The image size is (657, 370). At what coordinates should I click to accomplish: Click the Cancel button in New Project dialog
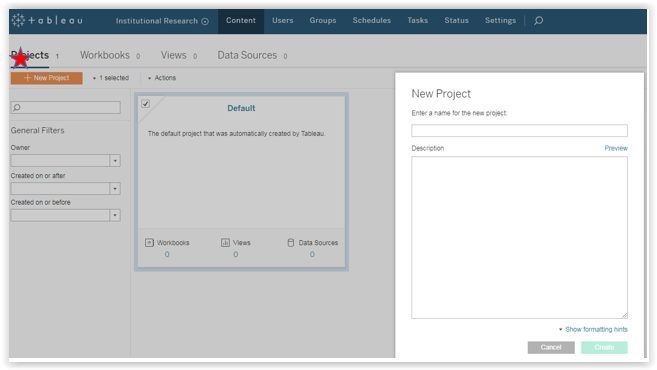tap(551, 347)
